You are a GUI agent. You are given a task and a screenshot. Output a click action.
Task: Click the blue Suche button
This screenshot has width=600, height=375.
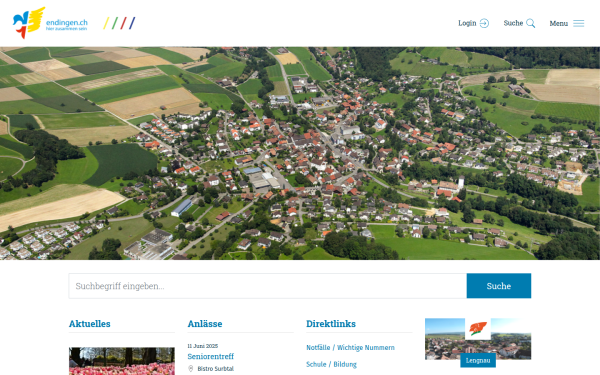coord(499,286)
